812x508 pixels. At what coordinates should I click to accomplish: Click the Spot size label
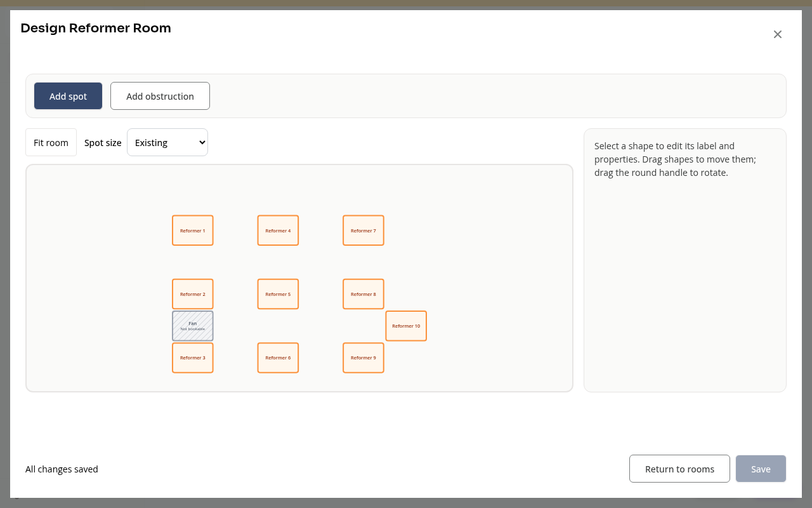[103, 143]
